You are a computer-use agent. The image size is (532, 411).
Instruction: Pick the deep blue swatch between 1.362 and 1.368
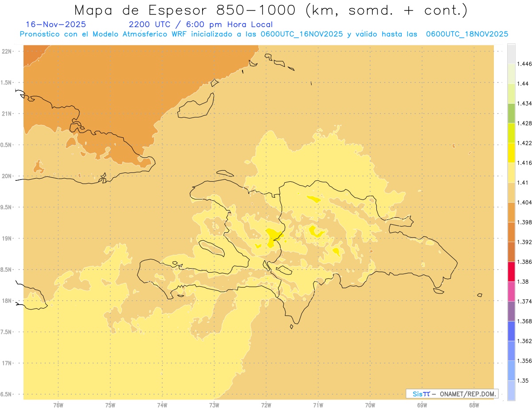[x=511, y=331]
